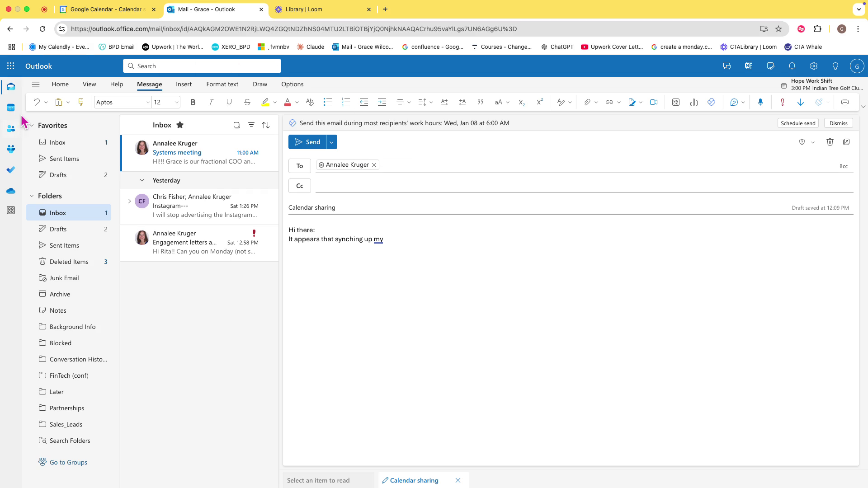Open the settings gear icon
The width and height of the screenshot is (868, 488).
coord(814,66)
